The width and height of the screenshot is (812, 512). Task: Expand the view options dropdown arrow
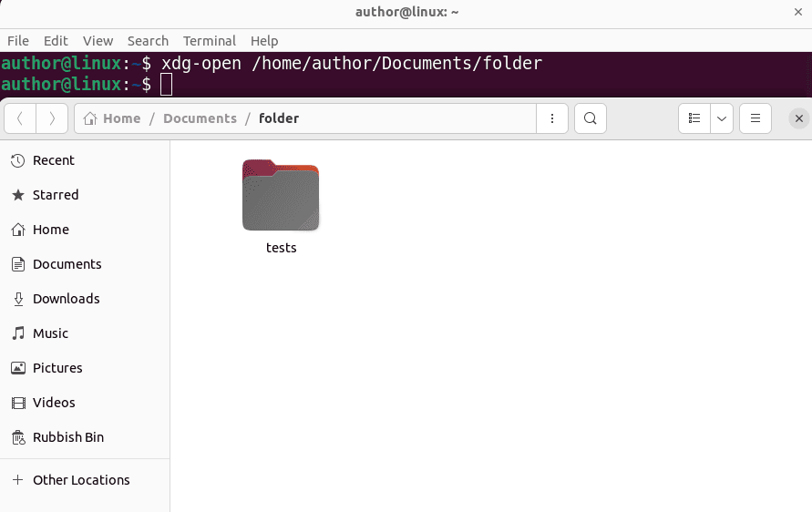(x=722, y=118)
